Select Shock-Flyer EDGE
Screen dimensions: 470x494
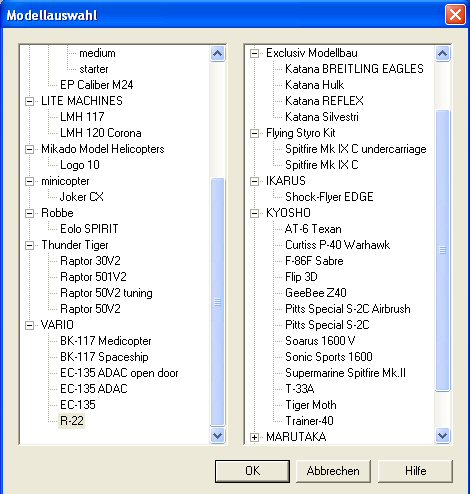click(329, 197)
